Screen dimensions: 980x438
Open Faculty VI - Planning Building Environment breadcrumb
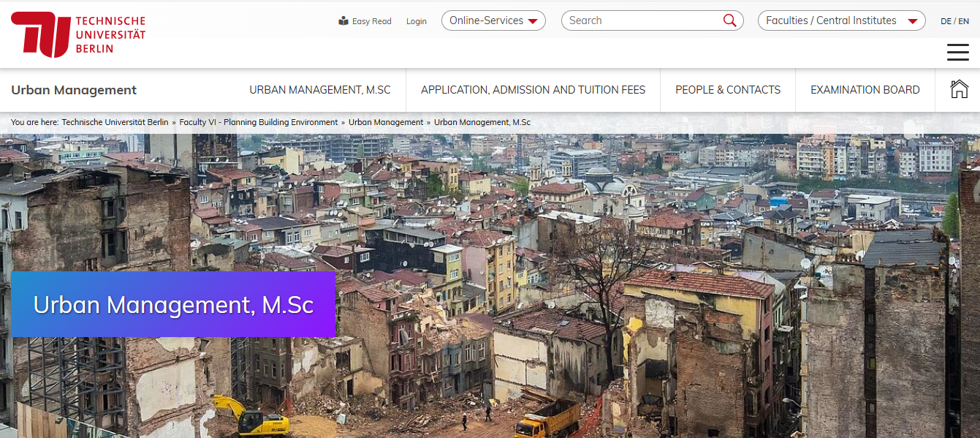pyautogui.click(x=259, y=122)
